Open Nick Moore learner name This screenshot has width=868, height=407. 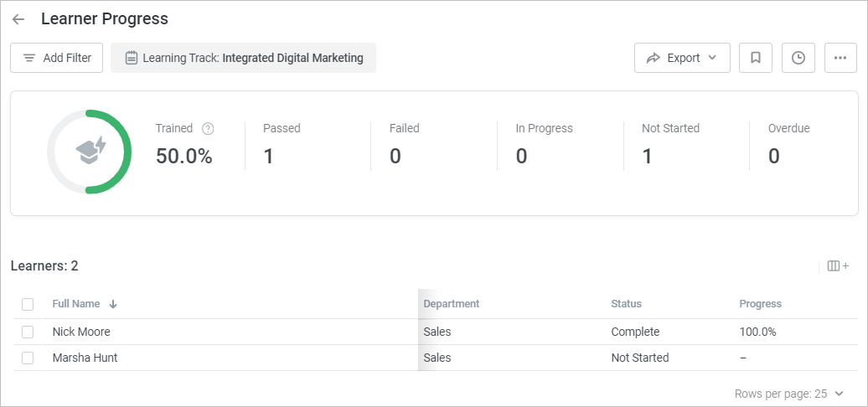[81, 332]
